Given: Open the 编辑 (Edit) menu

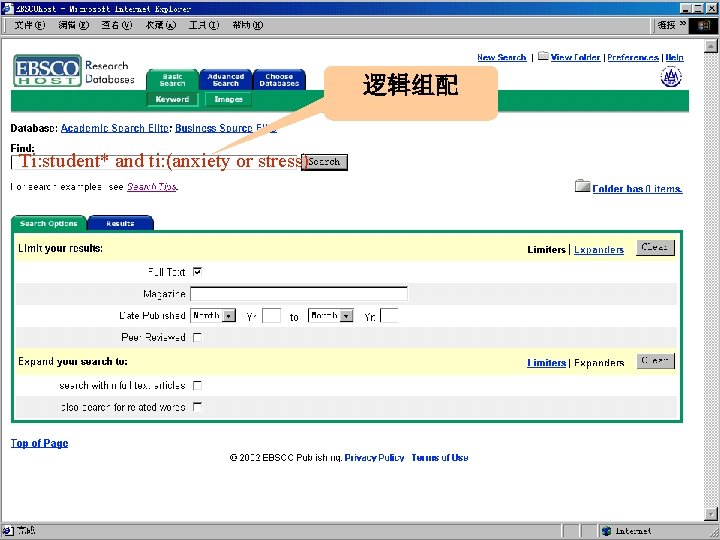Looking at the screenshot, I should (x=73, y=25).
